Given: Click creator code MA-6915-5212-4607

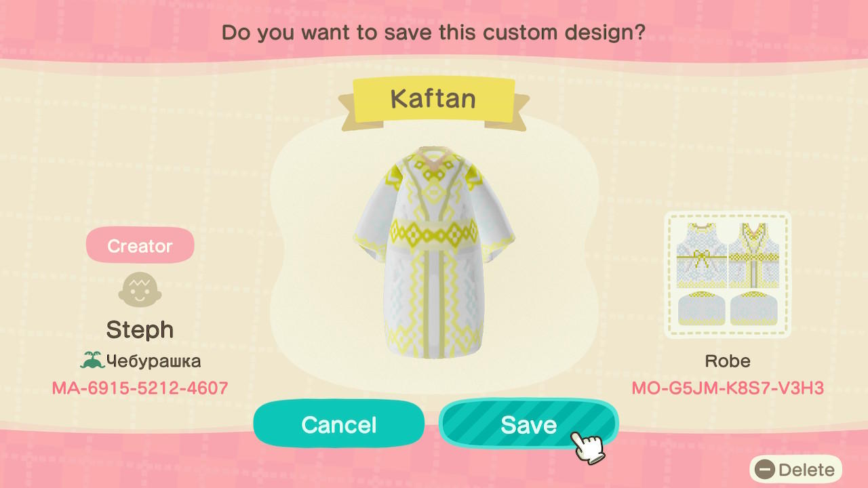Looking at the screenshot, I should click(x=140, y=388).
